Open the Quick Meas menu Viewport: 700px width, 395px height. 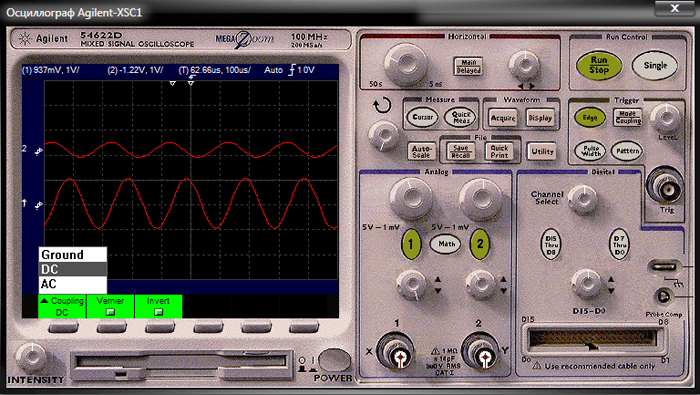click(461, 117)
